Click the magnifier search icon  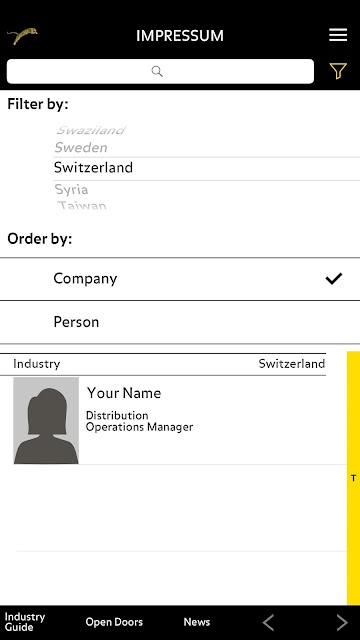157,71
